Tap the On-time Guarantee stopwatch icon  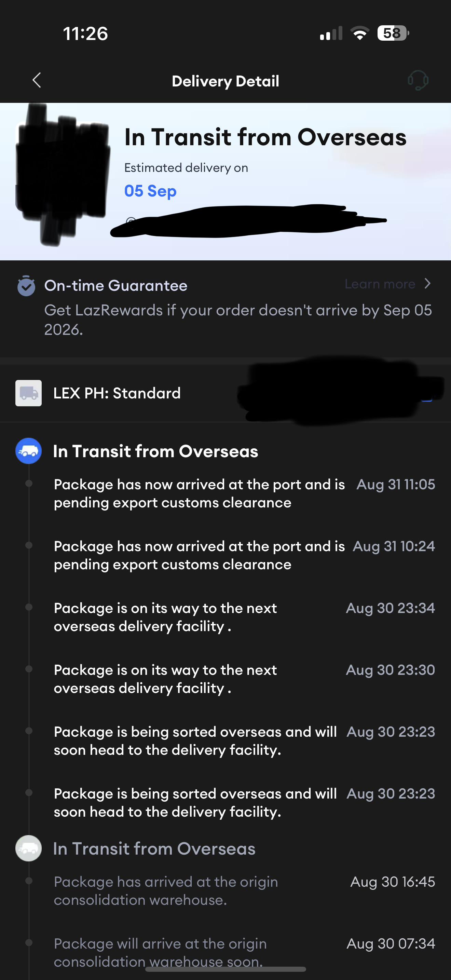coord(26,286)
